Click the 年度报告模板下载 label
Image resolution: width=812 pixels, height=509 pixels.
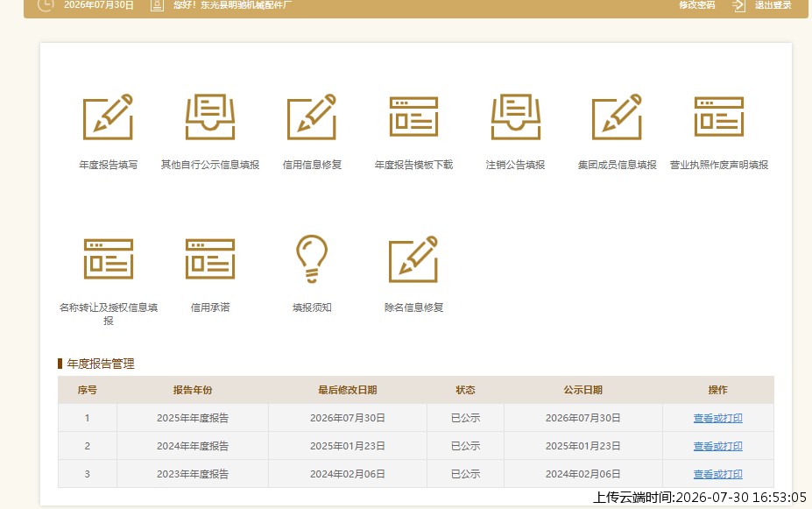coord(413,165)
